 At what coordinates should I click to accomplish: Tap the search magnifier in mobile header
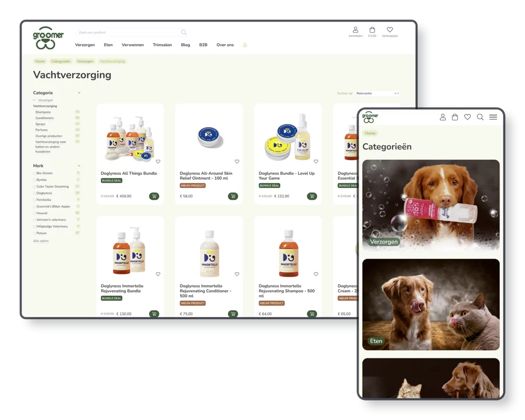coord(480,117)
